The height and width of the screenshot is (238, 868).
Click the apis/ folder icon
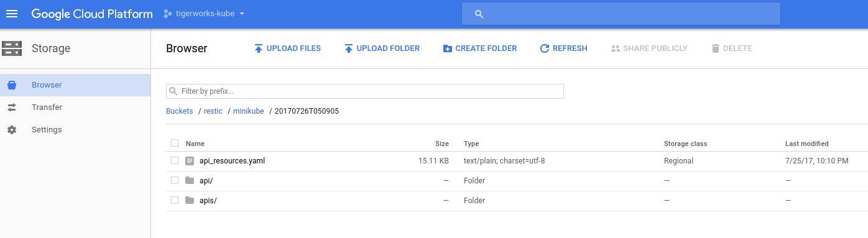pyautogui.click(x=190, y=200)
